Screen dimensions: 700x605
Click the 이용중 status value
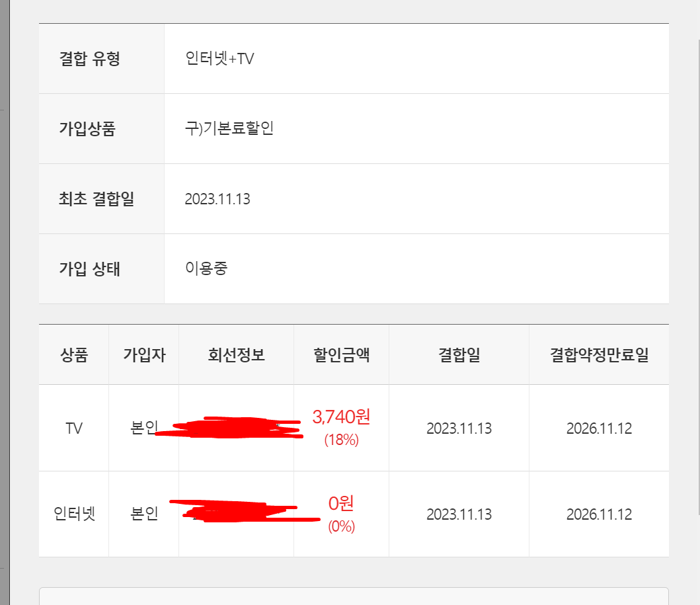coord(206,268)
